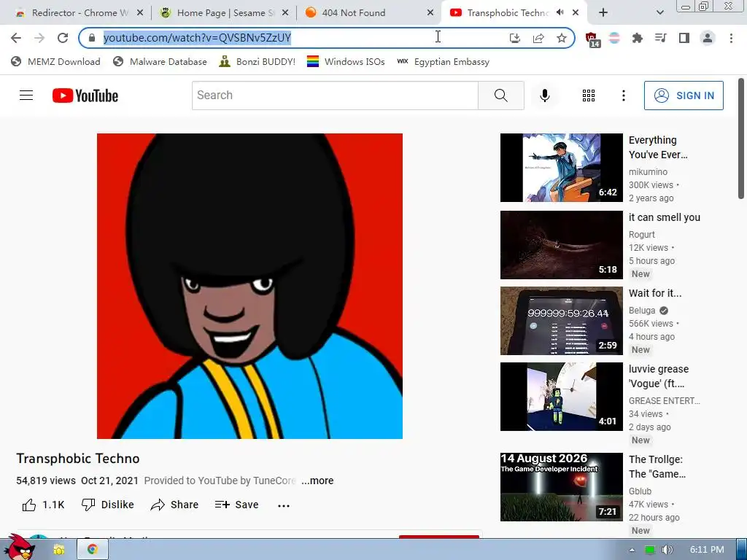Go to YouTube home via the logo

click(x=85, y=96)
